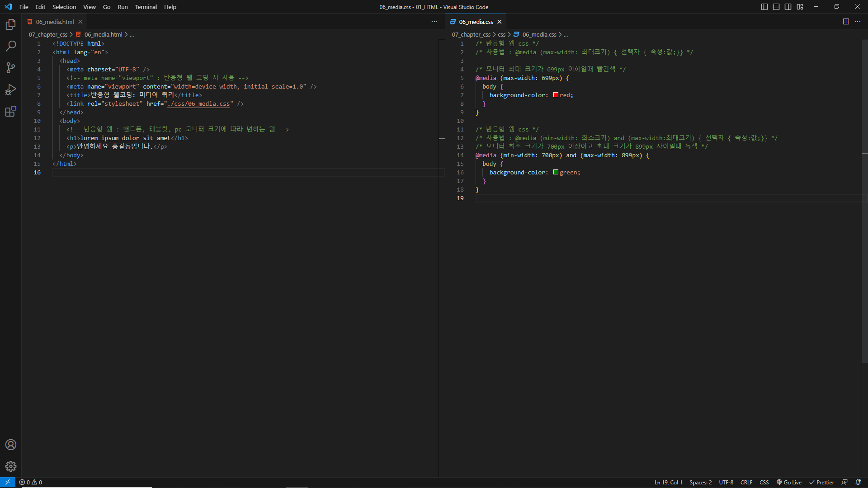Open the Explorer view in activity bar

point(11,24)
